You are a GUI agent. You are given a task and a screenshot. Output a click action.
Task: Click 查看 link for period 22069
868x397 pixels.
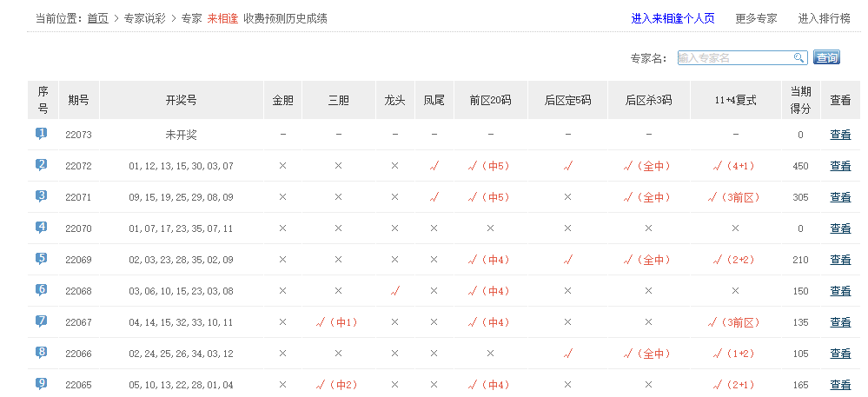click(x=840, y=260)
